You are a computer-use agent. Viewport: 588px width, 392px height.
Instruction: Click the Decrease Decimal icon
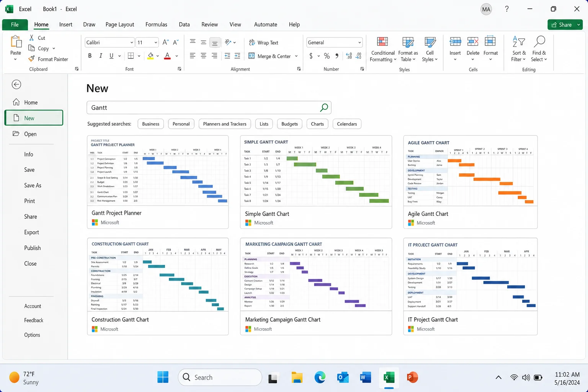pyautogui.click(x=358, y=56)
